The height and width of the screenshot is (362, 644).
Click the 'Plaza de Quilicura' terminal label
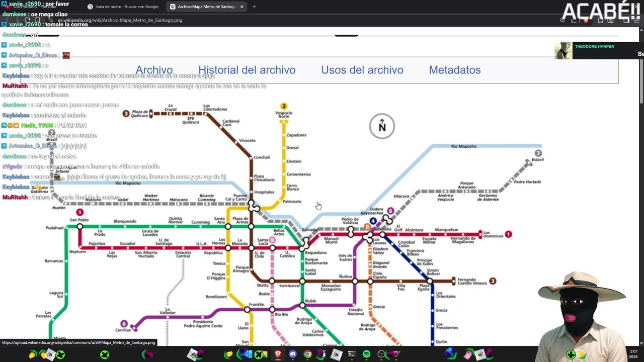(139, 113)
